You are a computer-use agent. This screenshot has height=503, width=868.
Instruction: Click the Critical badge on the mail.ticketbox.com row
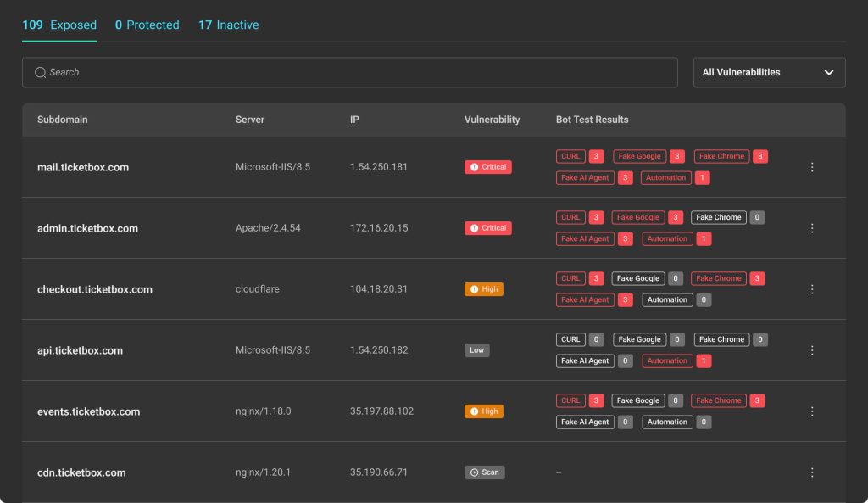(487, 167)
